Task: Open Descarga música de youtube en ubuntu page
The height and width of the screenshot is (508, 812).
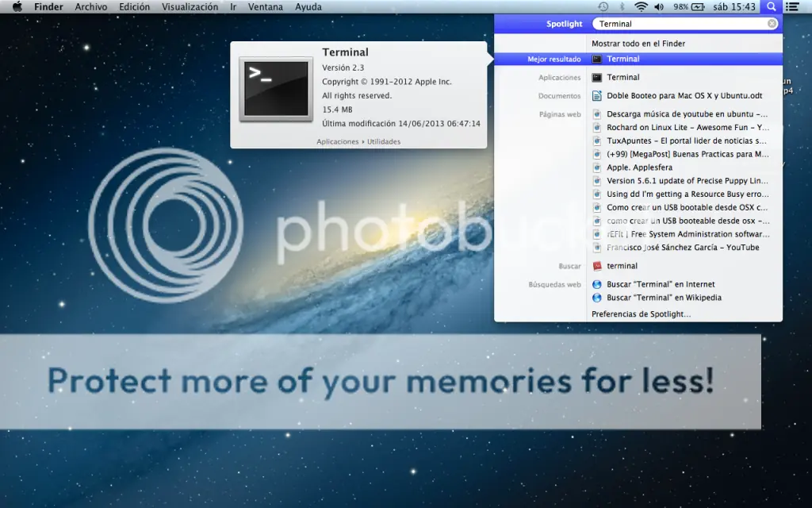Action: (x=688, y=114)
